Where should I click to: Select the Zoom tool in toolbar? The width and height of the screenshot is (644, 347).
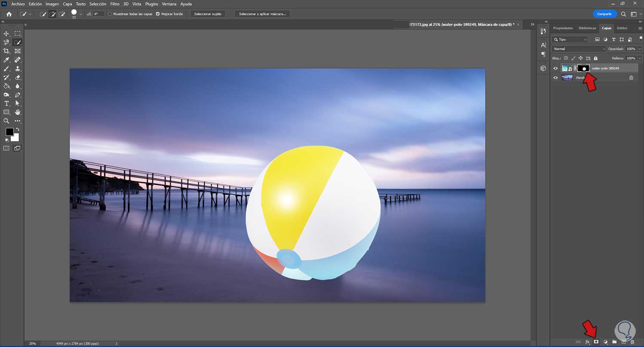[x=6, y=121]
